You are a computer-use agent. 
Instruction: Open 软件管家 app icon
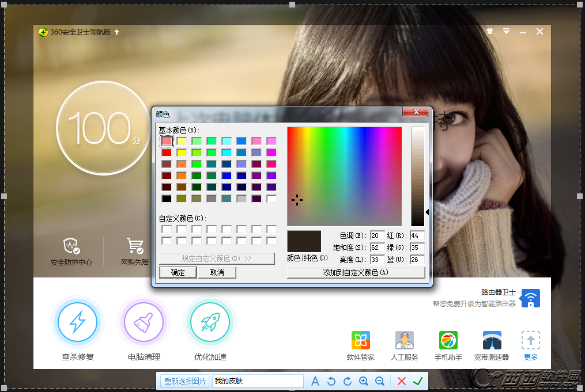tap(361, 340)
